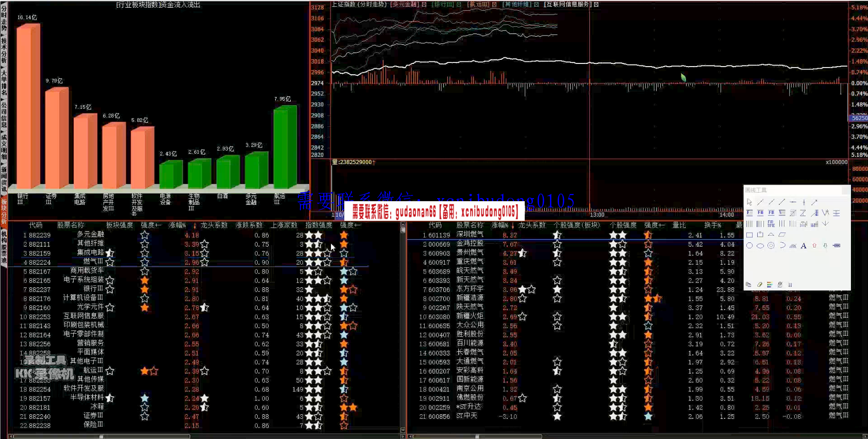Select the rectangle drawing tool
Image resolution: width=868 pixels, height=439 pixels.
click(x=749, y=235)
